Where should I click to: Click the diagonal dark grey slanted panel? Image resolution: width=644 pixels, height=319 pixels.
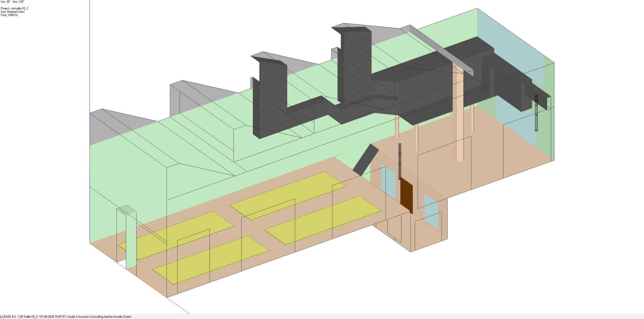point(365,160)
